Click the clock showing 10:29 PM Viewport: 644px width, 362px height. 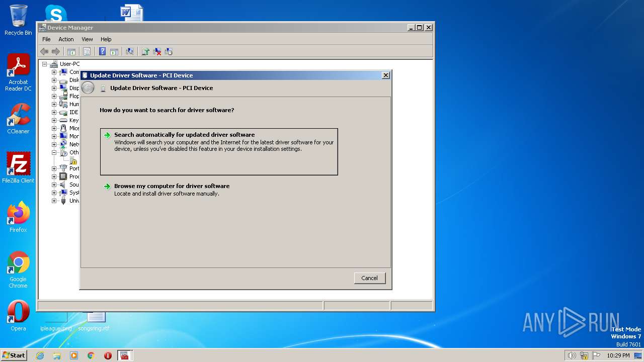[x=618, y=355]
